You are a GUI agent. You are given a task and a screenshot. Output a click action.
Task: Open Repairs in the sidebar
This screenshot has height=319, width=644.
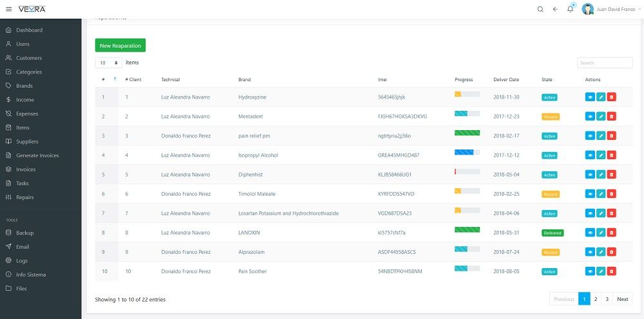pos(24,197)
